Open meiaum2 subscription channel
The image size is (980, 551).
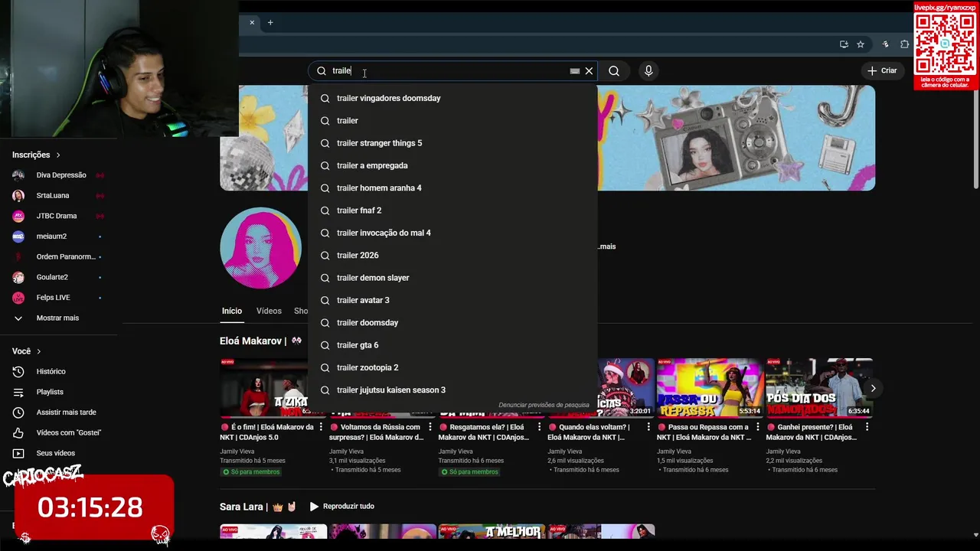coord(58,236)
